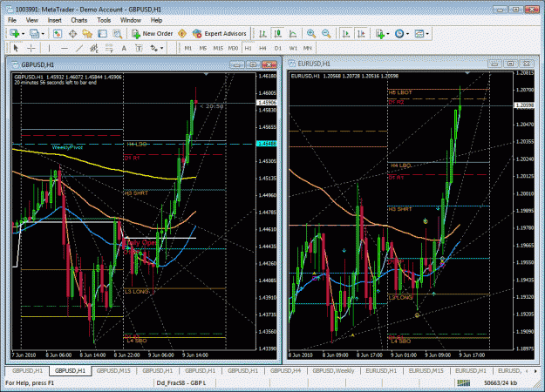This screenshot has width=545, height=392.
Task: Select the text 'A' annotation tool
Action: [124, 48]
